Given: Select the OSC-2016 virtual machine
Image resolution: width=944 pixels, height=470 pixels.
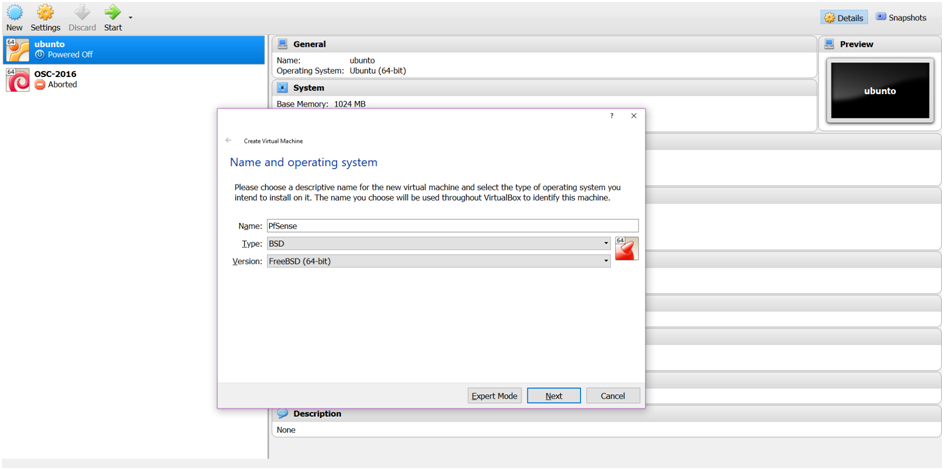Looking at the screenshot, I should tap(133, 79).
